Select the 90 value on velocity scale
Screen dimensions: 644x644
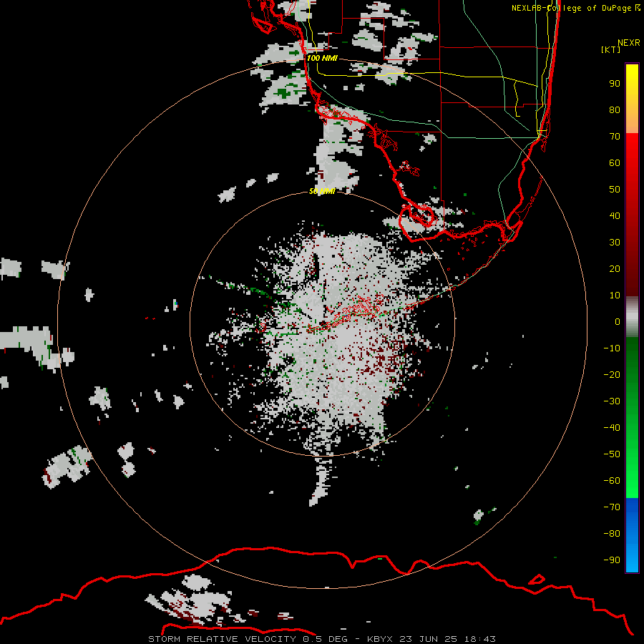(615, 84)
